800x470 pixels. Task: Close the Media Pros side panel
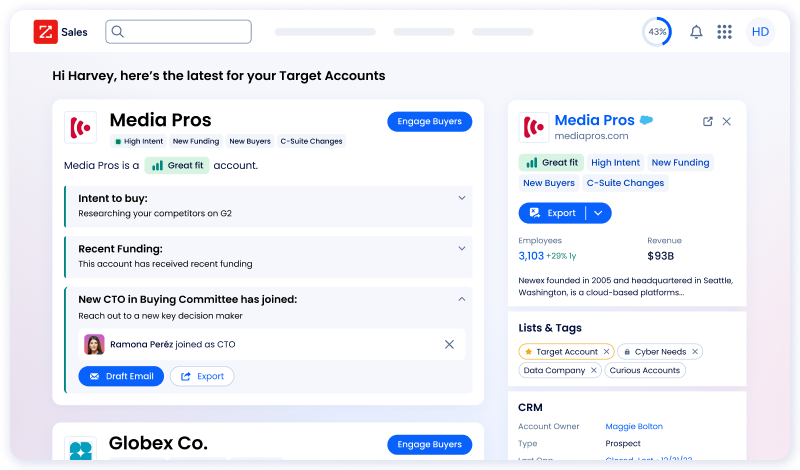coord(727,121)
